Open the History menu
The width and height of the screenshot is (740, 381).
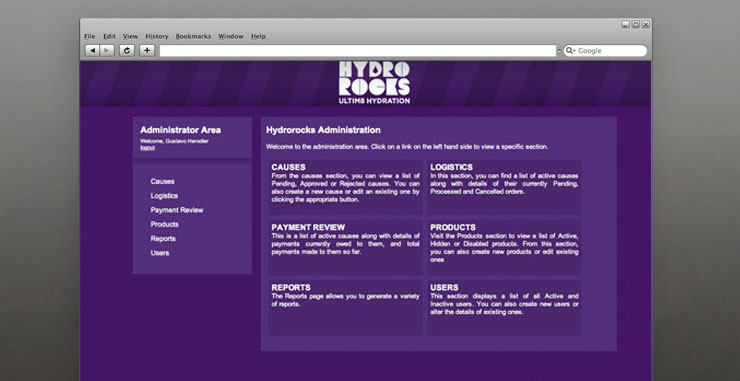pyautogui.click(x=157, y=36)
